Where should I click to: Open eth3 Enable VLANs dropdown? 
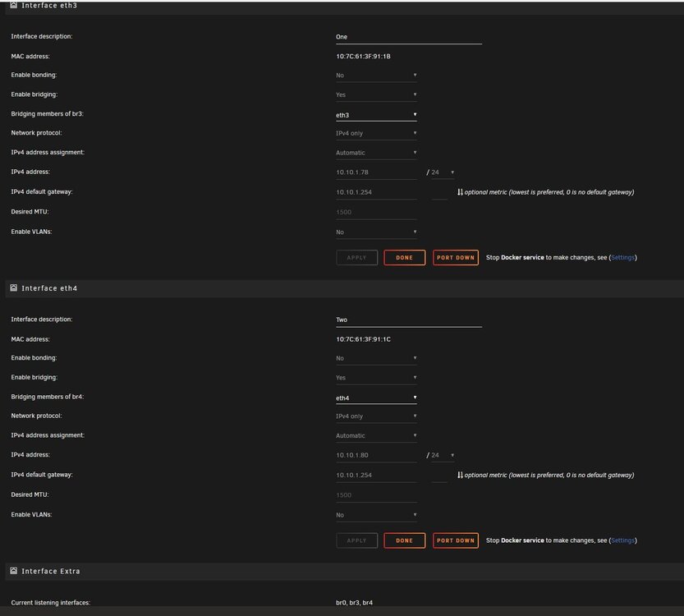[376, 232]
